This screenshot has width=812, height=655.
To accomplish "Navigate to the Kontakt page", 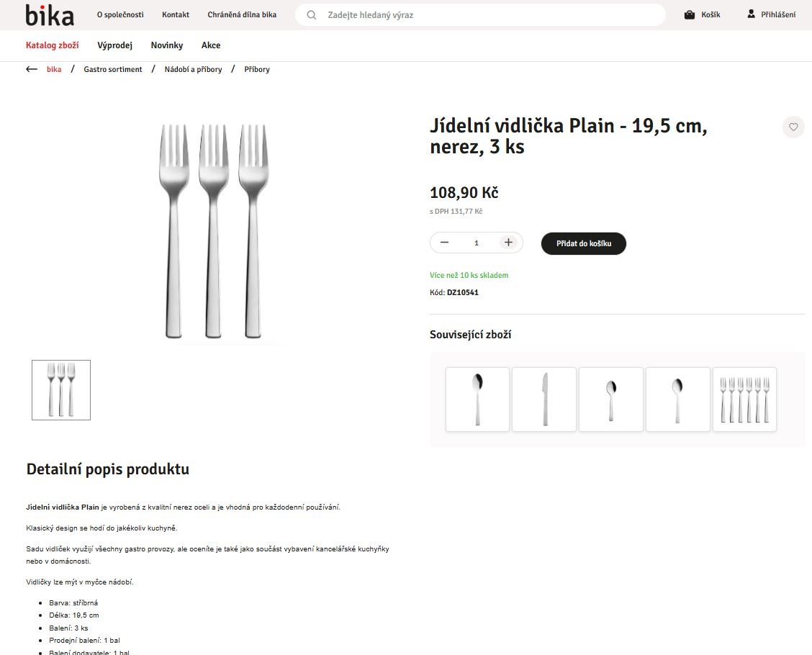I will (176, 14).
